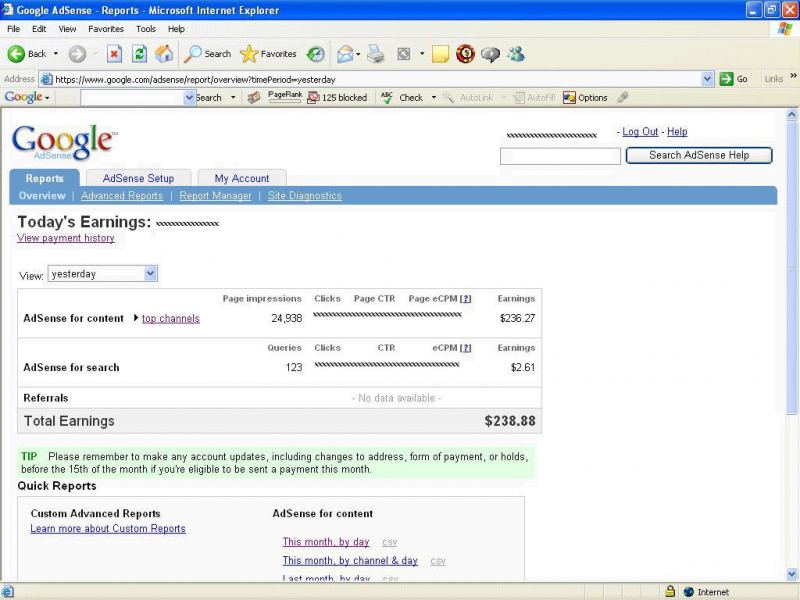
Task: Open the Favorites menu
Action: [106, 29]
